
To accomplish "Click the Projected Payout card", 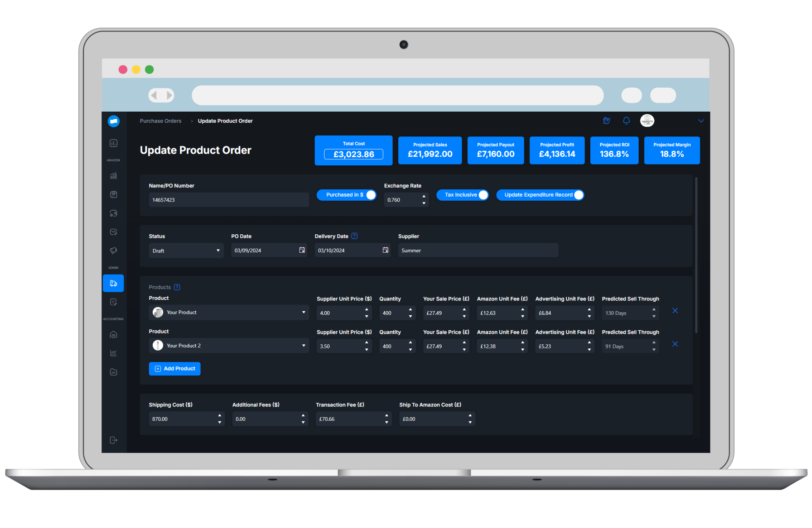I will 496,150.
